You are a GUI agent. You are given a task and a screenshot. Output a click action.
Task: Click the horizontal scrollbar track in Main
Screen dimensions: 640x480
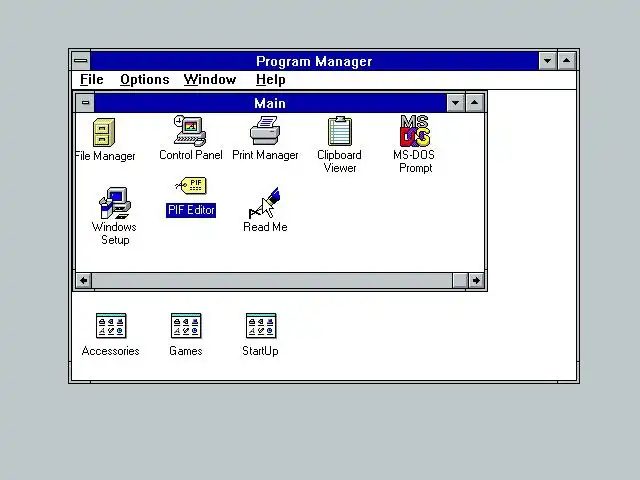click(272, 280)
